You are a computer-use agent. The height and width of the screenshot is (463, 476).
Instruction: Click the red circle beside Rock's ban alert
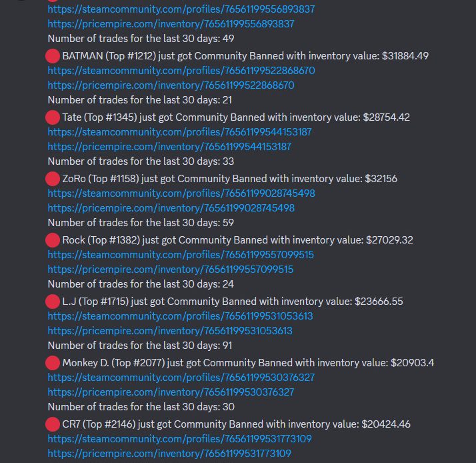tap(53, 240)
